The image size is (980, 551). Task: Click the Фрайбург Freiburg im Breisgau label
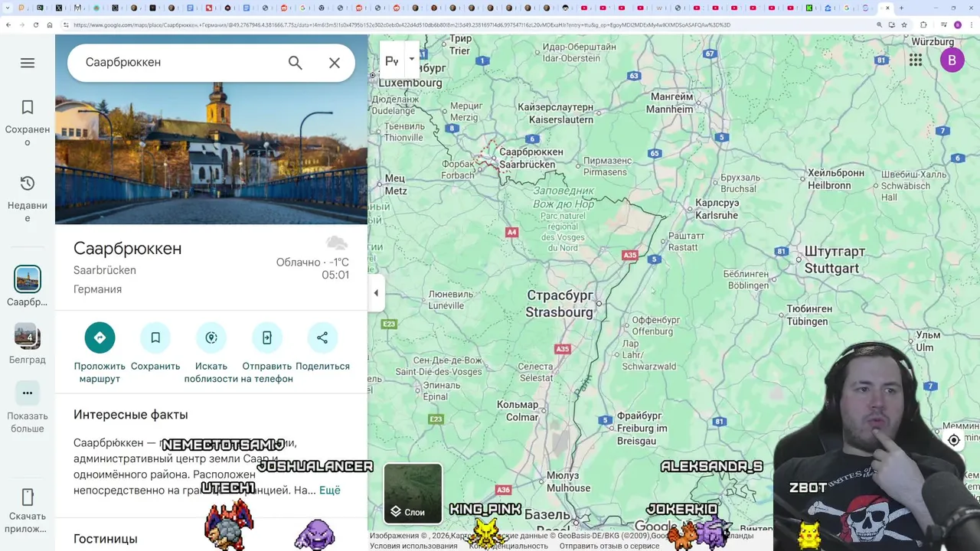pos(642,429)
